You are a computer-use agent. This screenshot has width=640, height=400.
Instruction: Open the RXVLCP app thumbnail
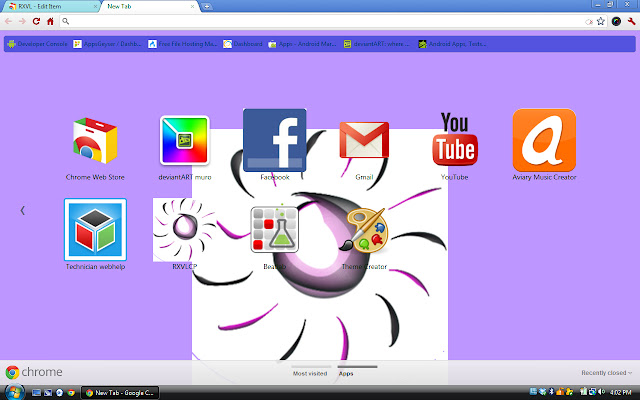[x=184, y=230]
